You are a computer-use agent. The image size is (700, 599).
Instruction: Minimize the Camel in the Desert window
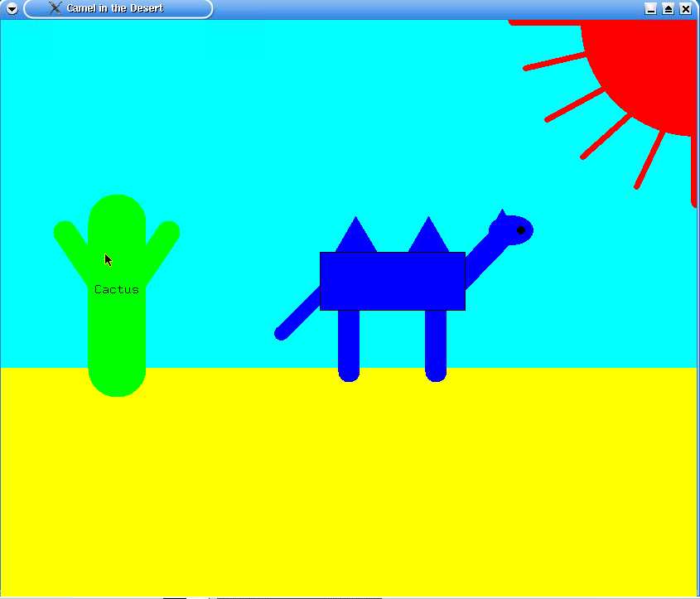(651, 8)
